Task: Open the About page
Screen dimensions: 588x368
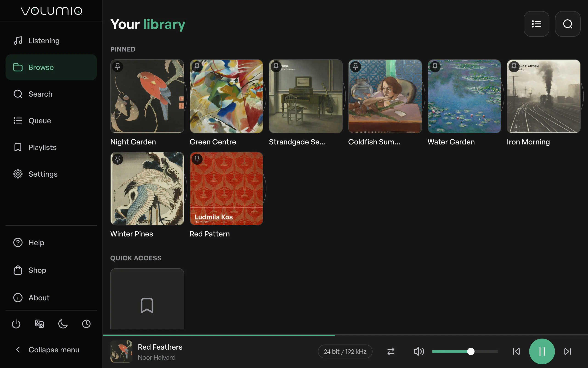Action: pos(51,298)
